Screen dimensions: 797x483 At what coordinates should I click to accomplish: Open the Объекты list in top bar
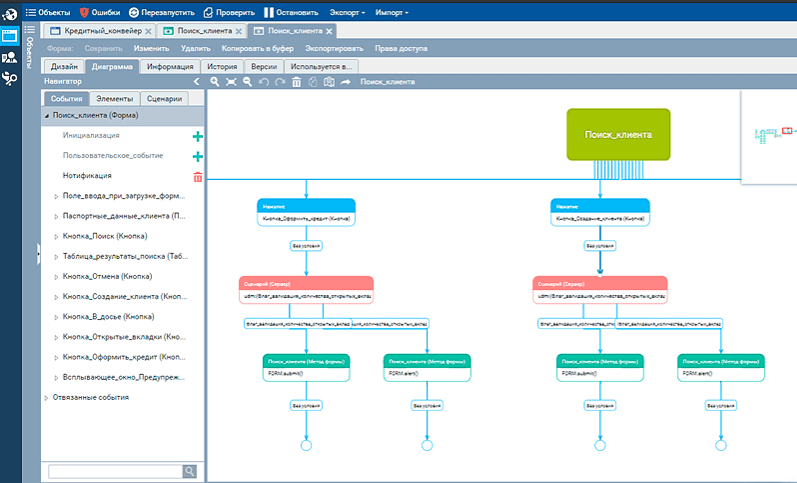[x=48, y=12]
